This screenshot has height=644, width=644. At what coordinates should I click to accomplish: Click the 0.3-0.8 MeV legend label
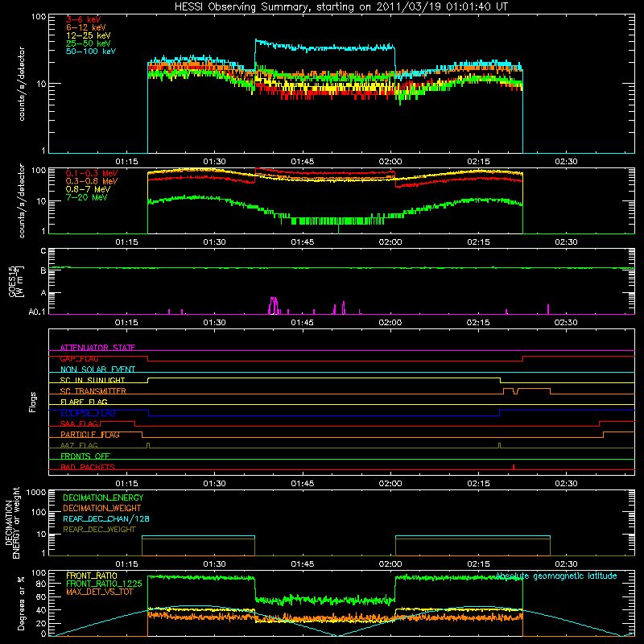tap(92, 181)
